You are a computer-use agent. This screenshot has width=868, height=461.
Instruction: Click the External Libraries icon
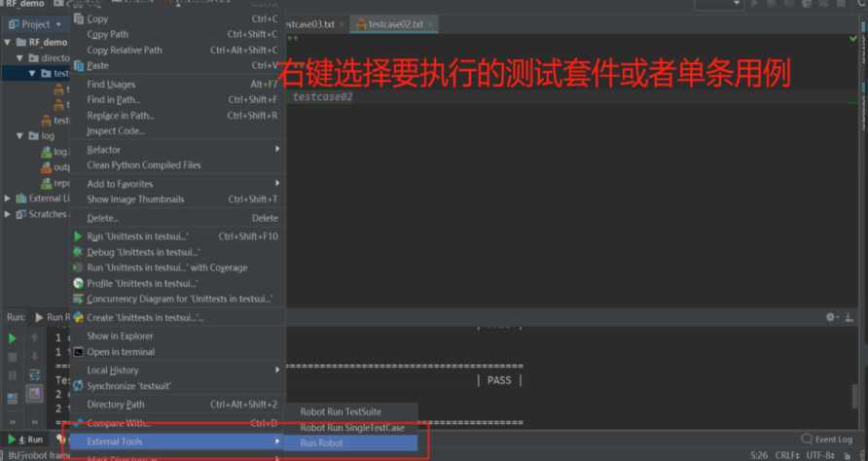click(x=21, y=198)
